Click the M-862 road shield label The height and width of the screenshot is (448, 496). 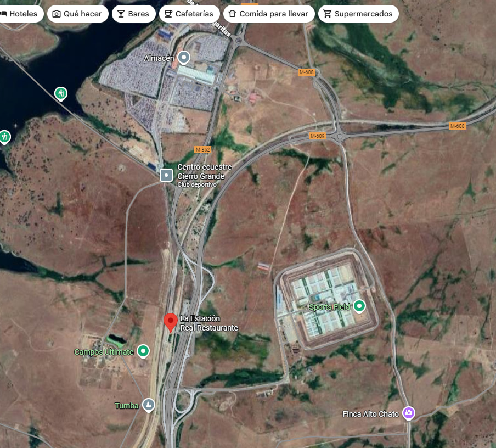(x=202, y=149)
